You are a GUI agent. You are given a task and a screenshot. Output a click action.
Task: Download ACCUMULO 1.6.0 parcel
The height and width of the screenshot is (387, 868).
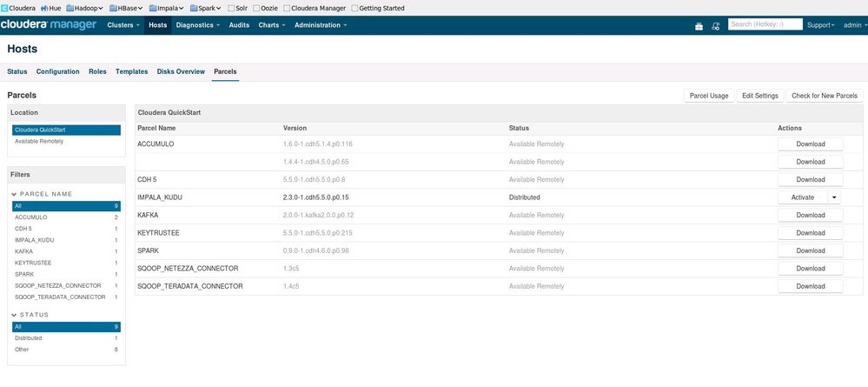pyautogui.click(x=811, y=144)
